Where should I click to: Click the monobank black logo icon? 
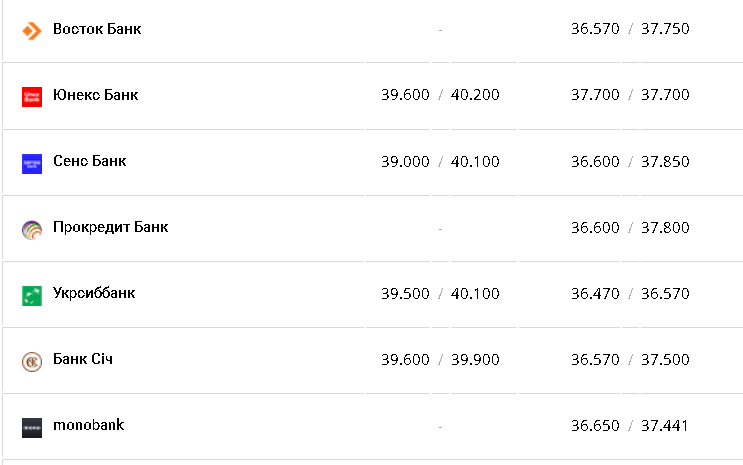point(32,427)
